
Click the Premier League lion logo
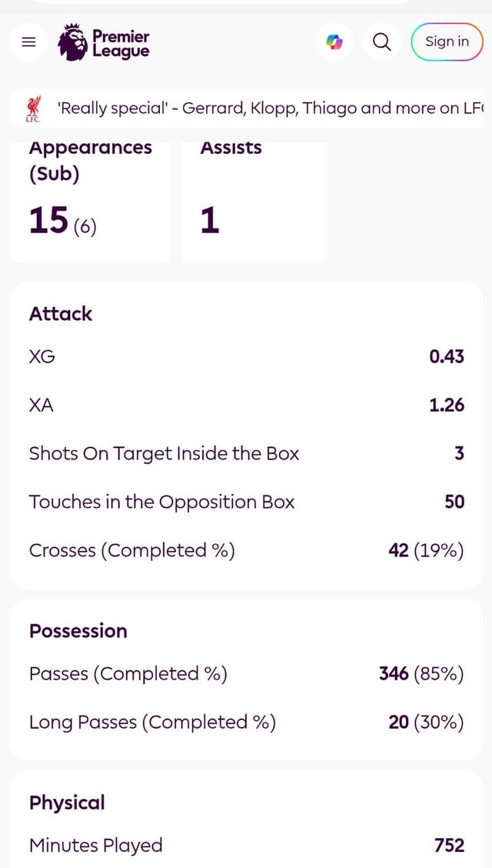tap(74, 42)
